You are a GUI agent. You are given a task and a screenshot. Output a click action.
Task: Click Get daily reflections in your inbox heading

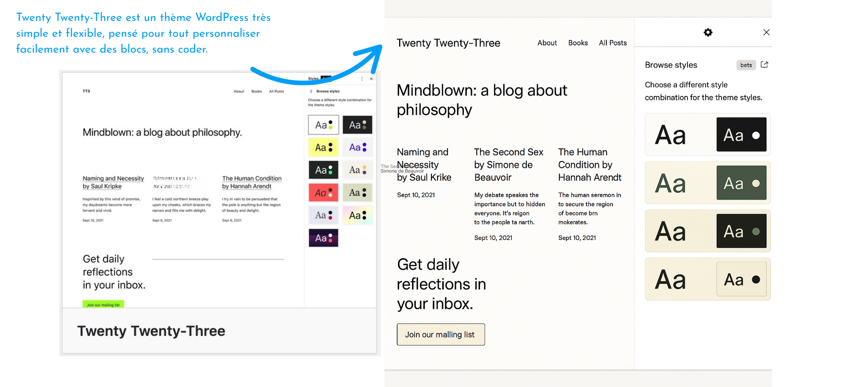coord(441,284)
